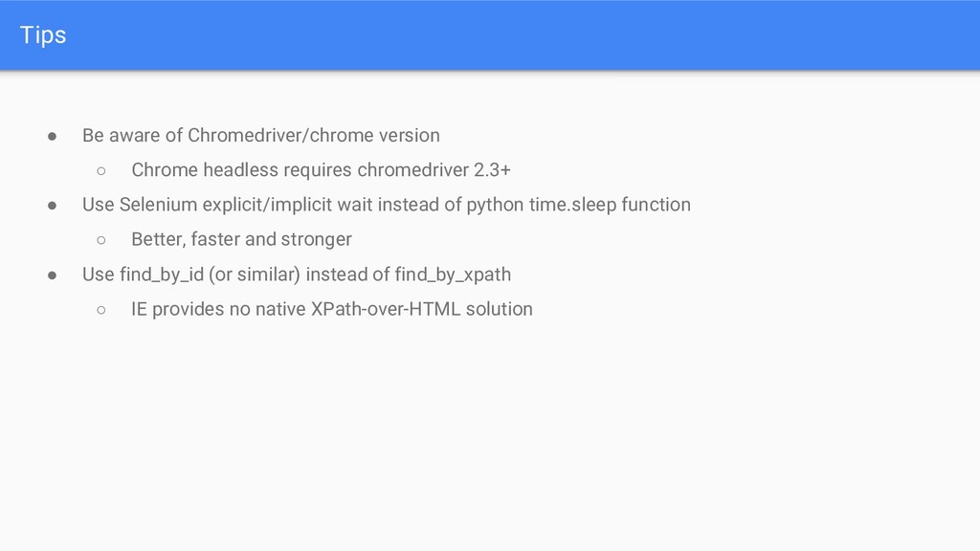Select the Chromedriver/chrome version bullet text

[260, 136]
